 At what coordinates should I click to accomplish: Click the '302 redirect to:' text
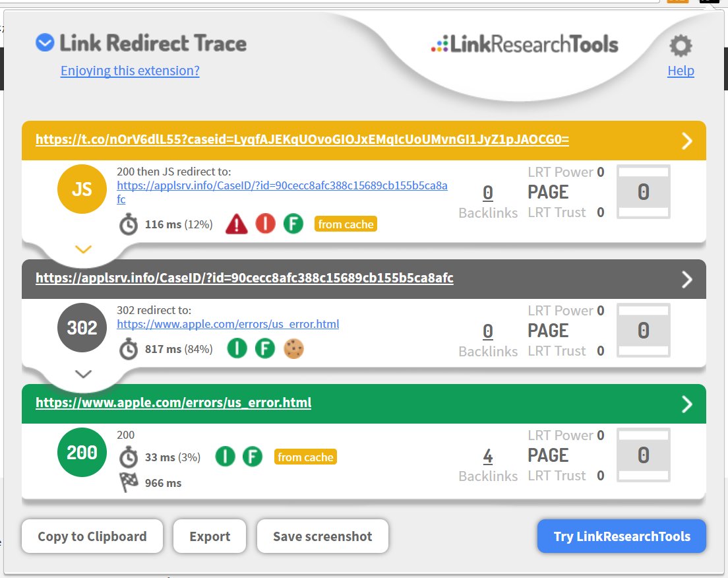tap(154, 310)
